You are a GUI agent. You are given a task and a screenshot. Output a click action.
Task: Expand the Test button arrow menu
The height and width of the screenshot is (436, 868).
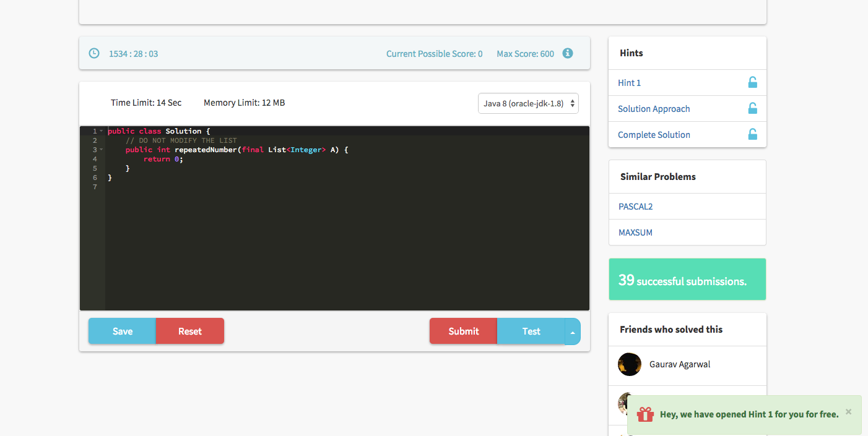[x=573, y=331]
